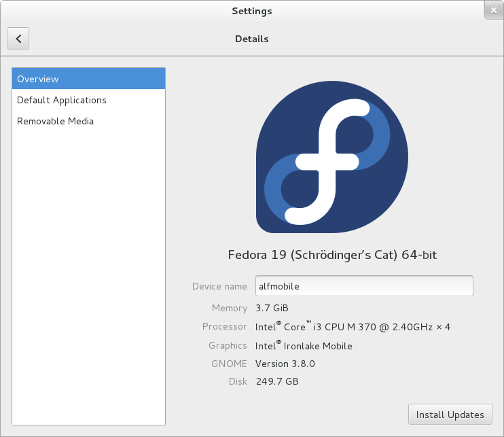
Task: Click the GNOME label
Action: pyautogui.click(x=229, y=364)
